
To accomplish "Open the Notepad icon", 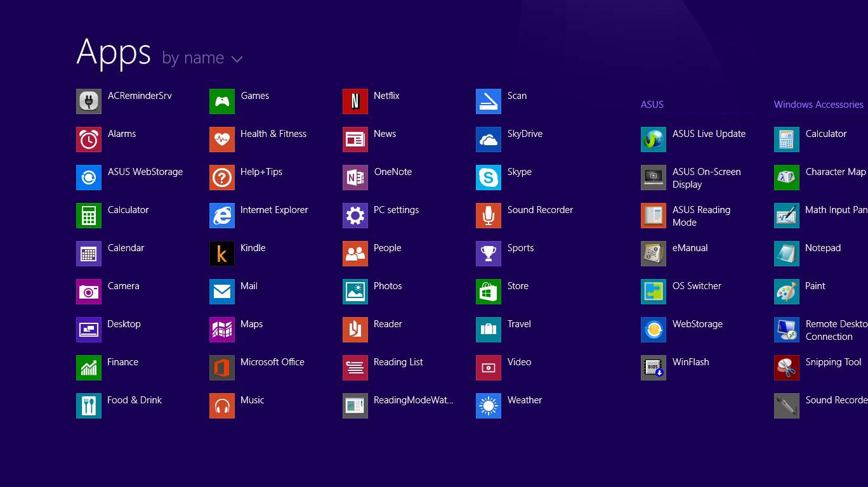I will tap(787, 254).
